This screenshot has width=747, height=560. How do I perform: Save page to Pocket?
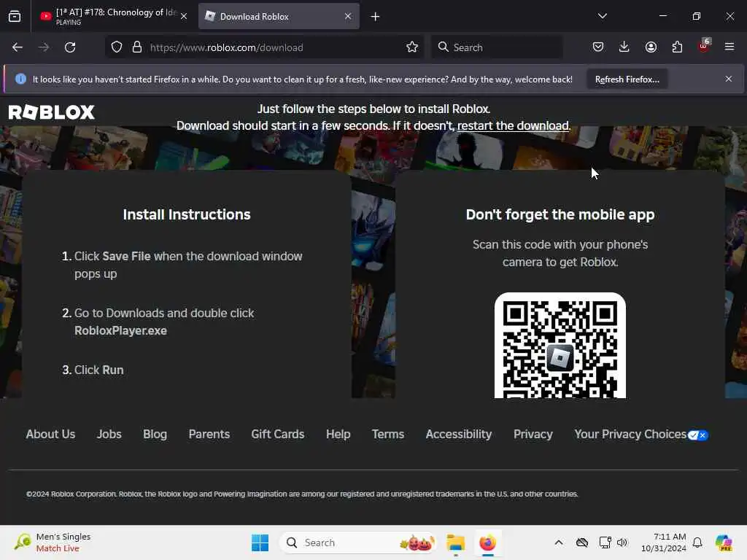click(598, 47)
